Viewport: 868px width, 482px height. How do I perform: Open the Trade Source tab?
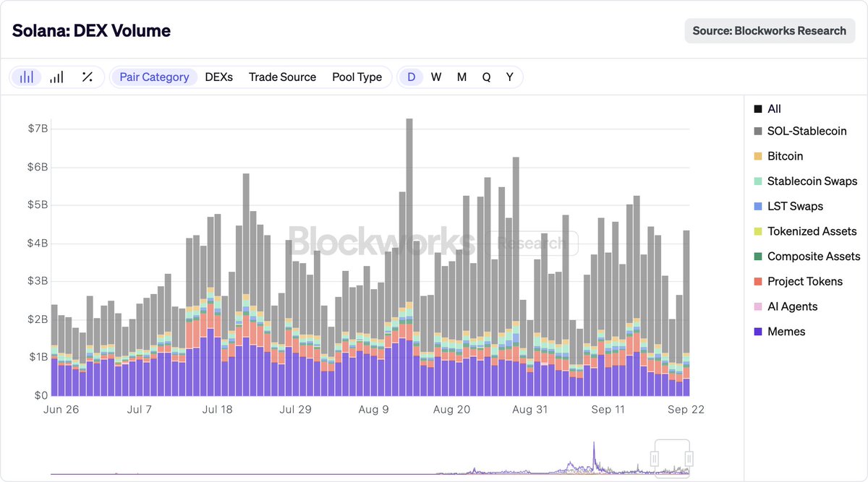coord(282,77)
